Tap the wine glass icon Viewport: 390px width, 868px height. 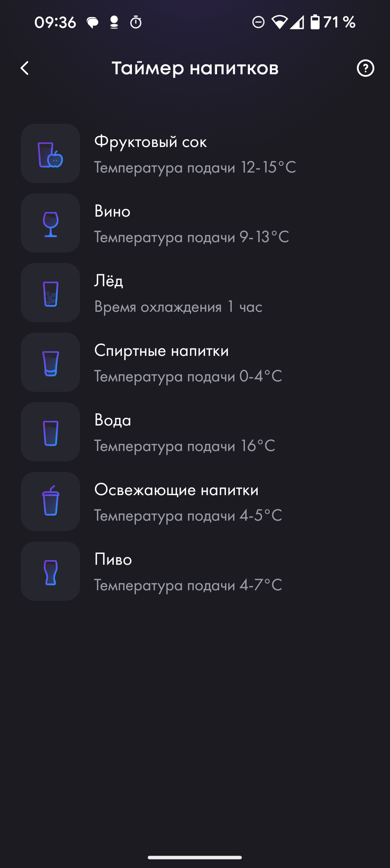click(51, 223)
